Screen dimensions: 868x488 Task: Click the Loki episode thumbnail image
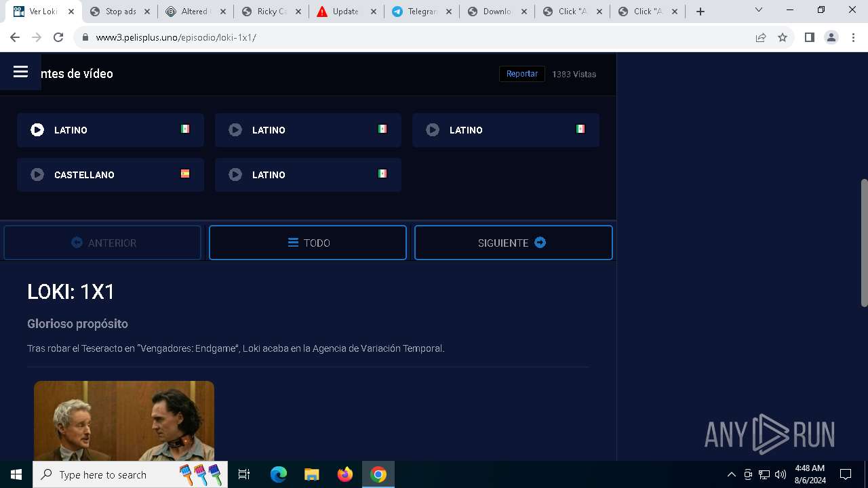click(x=124, y=421)
